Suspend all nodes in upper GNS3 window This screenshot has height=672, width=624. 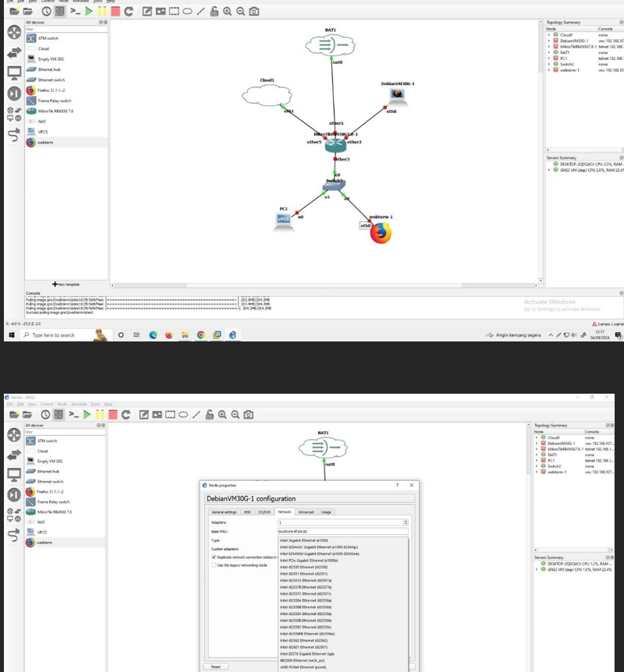tap(102, 12)
